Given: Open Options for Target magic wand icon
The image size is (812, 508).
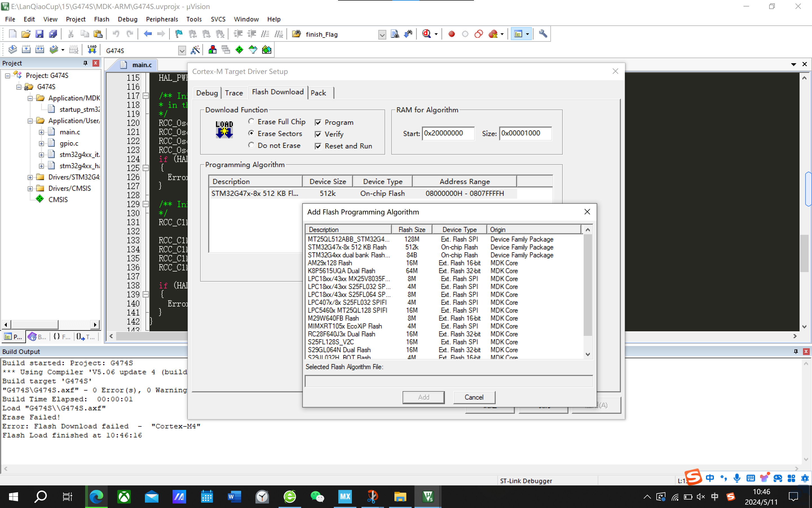Looking at the screenshot, I should (195, 50).
